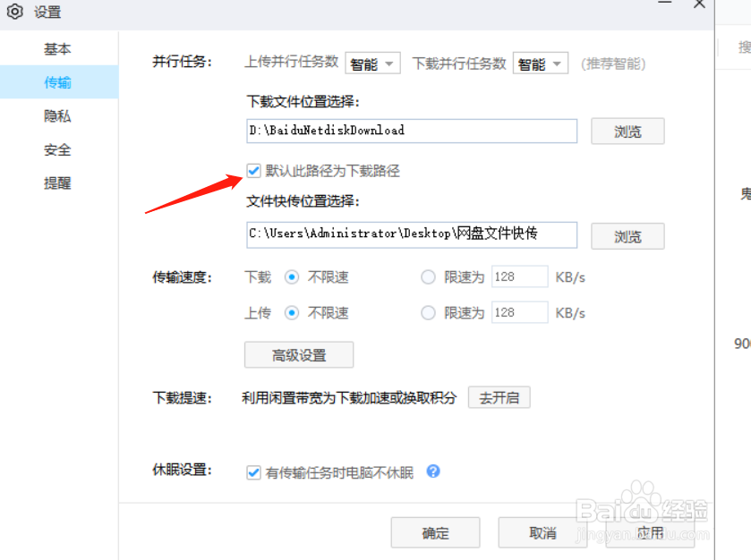Browse for 文件快传 location
The width and height of the screenshot is (751, 560).
[627, 236]
